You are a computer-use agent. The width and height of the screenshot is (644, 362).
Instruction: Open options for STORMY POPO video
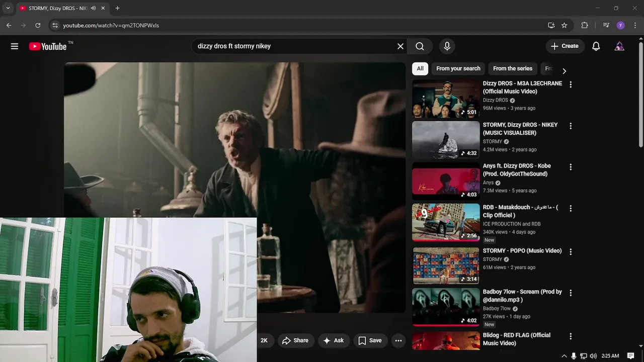571,251
